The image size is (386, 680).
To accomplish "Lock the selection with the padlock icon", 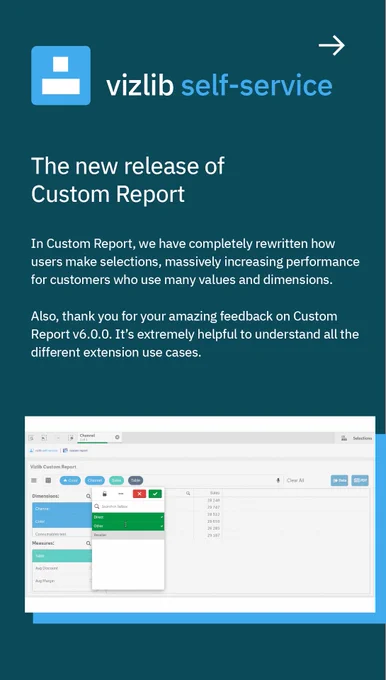I will 105,494.
